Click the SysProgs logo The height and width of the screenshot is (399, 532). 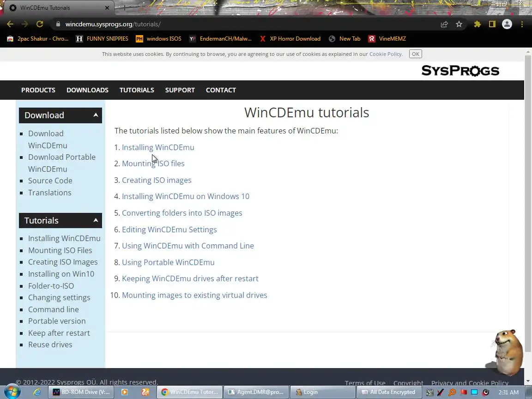coord(460,71)
